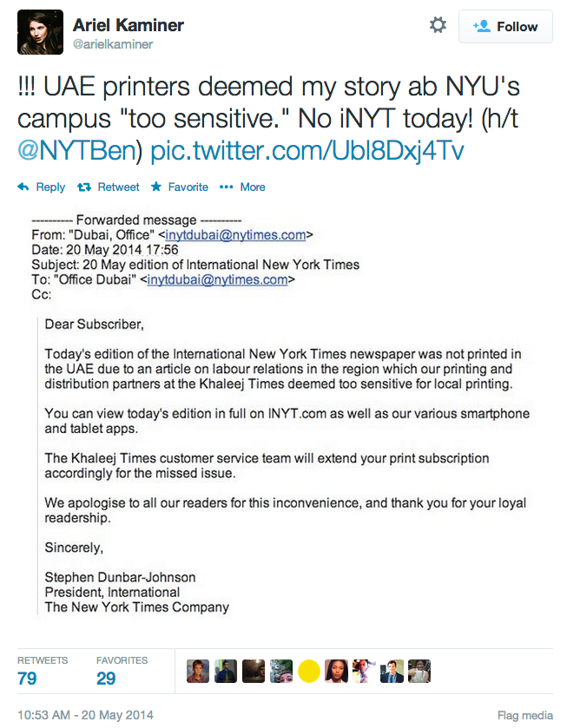567x728 pixels.
Task: Open the gear settings menu
Action: [438, 26]
